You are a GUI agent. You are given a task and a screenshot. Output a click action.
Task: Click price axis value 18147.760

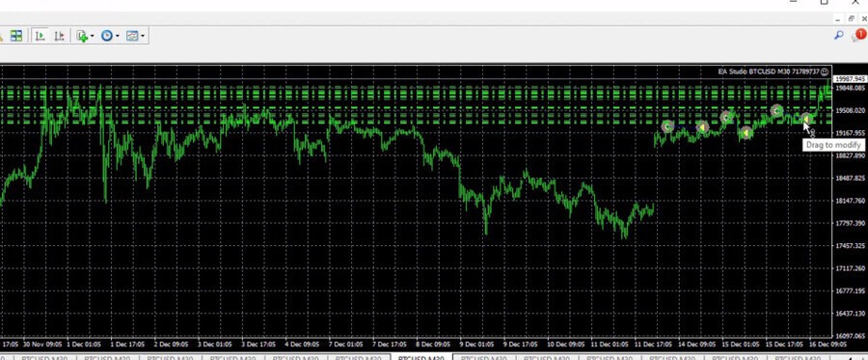[851, 201]
